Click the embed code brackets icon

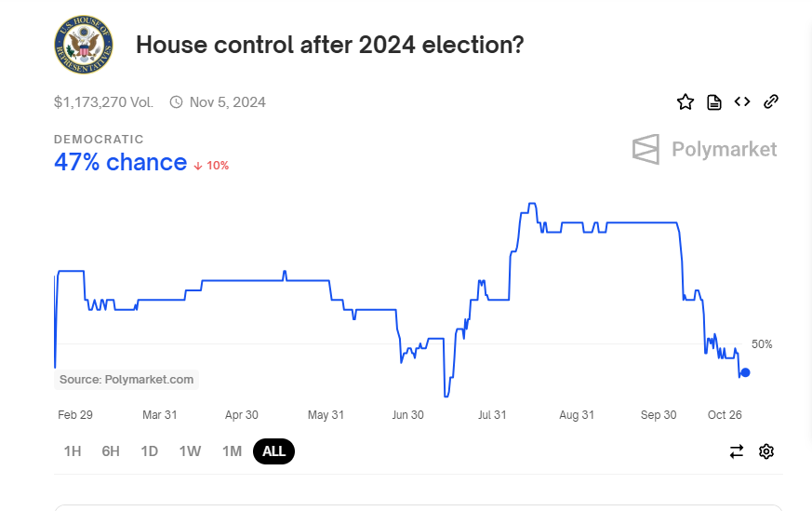tap(742, 102)
